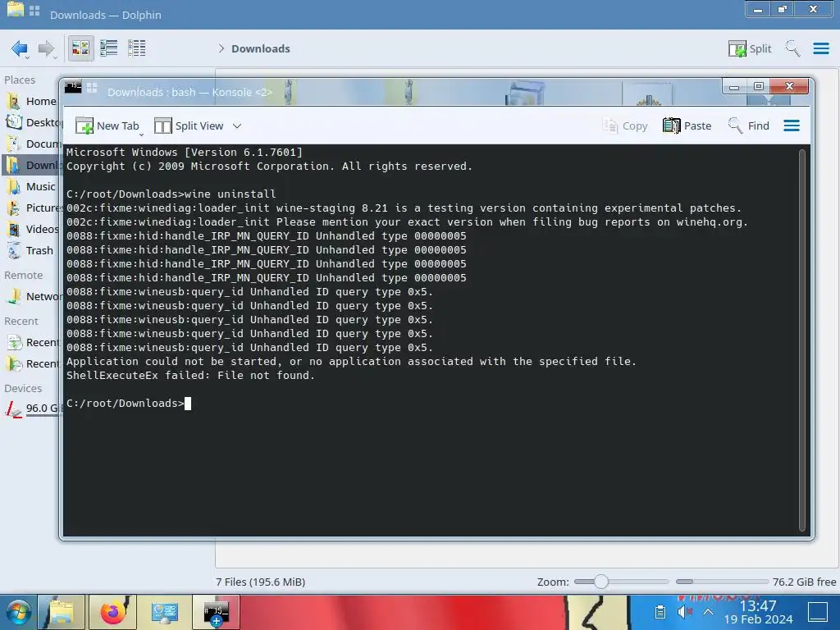Click Split View in Konsole toolbar
The width and height of the screenshot is (840, 630).
click(x=189, y=126)
